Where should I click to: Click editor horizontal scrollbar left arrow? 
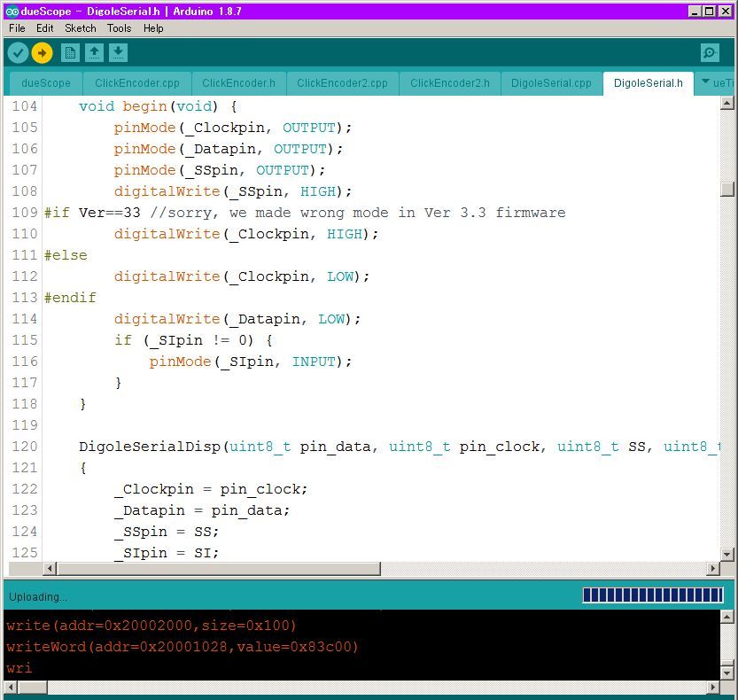(50, 569)
